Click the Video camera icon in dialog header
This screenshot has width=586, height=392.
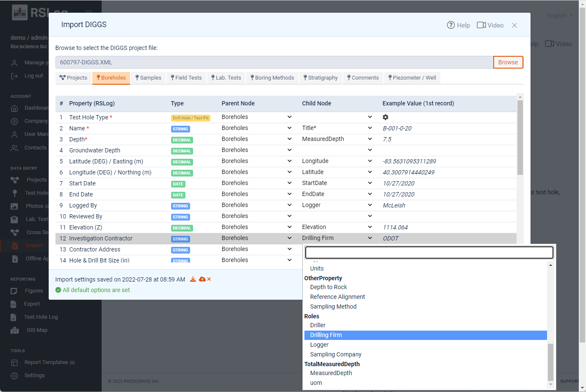coord(481,25)
